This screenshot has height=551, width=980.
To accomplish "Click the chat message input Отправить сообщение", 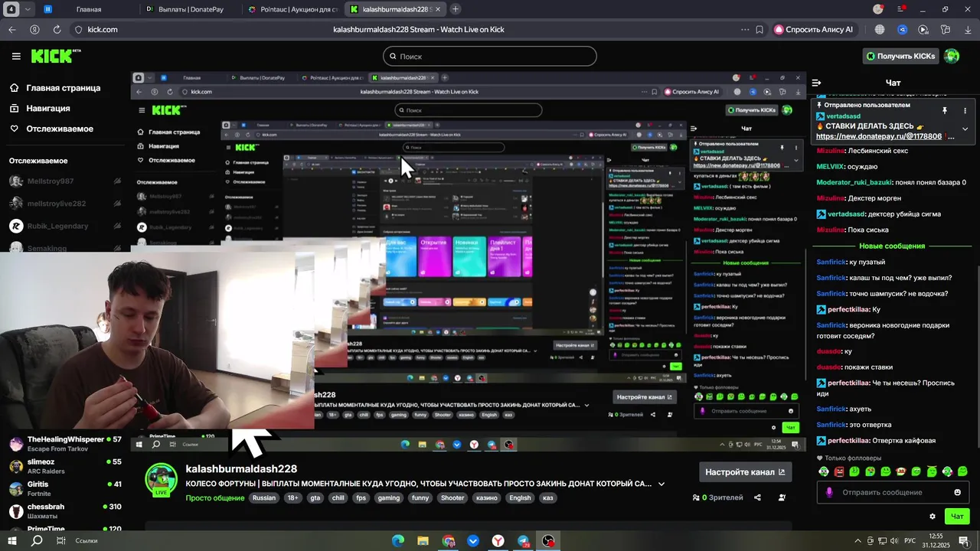I will click(893, 492).
